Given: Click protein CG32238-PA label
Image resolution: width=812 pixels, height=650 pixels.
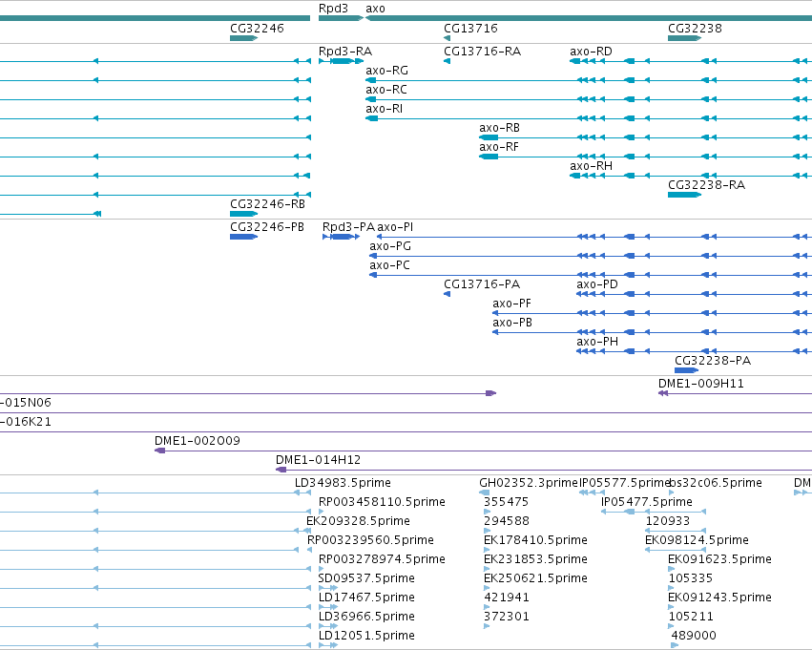Looking at the screenshot, I should (713, 361).
